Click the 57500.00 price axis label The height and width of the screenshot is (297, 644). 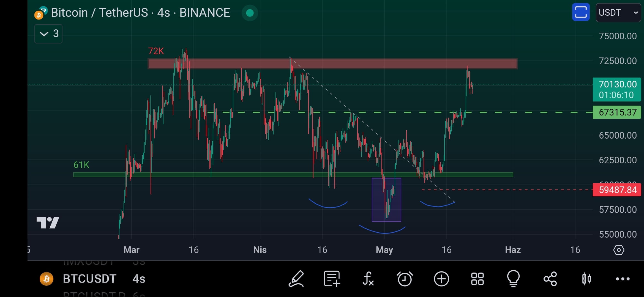[x=618, y=210]
